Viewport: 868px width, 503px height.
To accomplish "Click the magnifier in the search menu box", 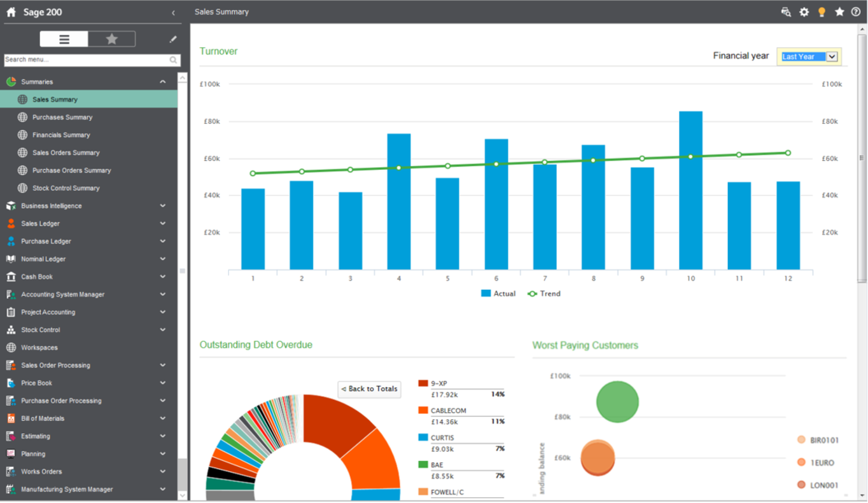I will 173,60.
